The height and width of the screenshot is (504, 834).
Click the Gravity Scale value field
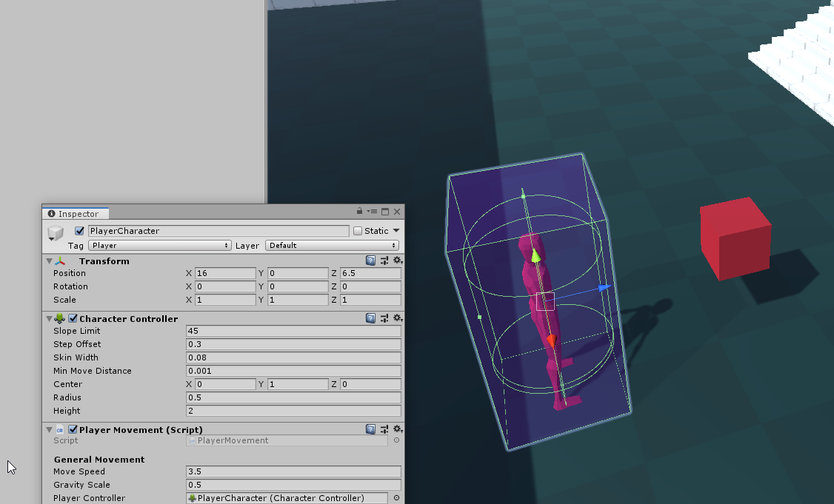pyautogui.click(x=293, y=485)
